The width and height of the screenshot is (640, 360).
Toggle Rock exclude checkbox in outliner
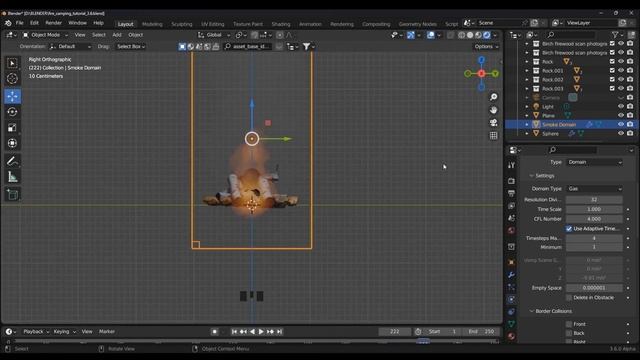click(612, 62)
